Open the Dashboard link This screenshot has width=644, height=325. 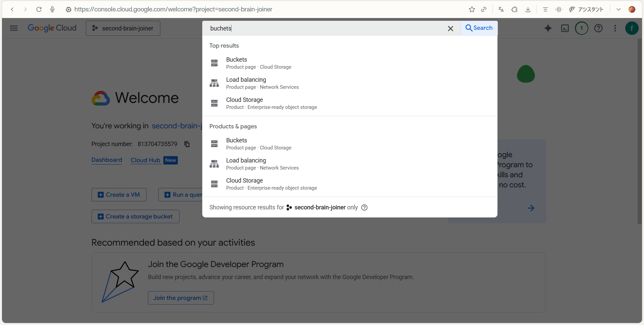(x=107, y=160)
